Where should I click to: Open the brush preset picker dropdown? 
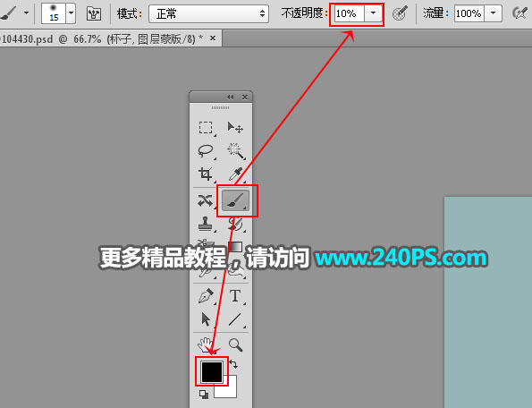[71, 13]
